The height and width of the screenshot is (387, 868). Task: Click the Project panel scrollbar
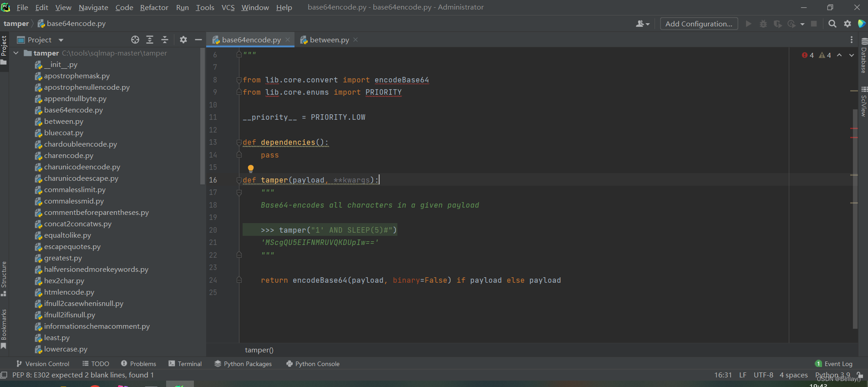(x=203, y=116)
